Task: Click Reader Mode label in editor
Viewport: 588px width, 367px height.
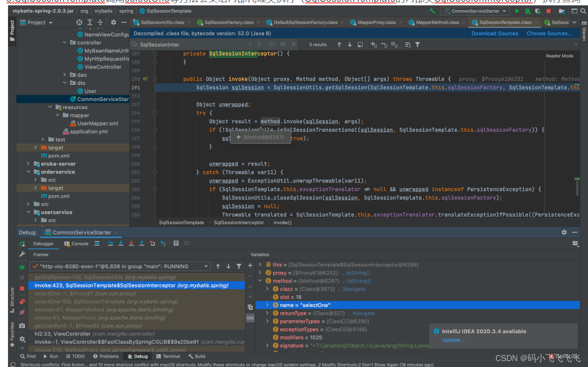Action: (x=560, y=56)
